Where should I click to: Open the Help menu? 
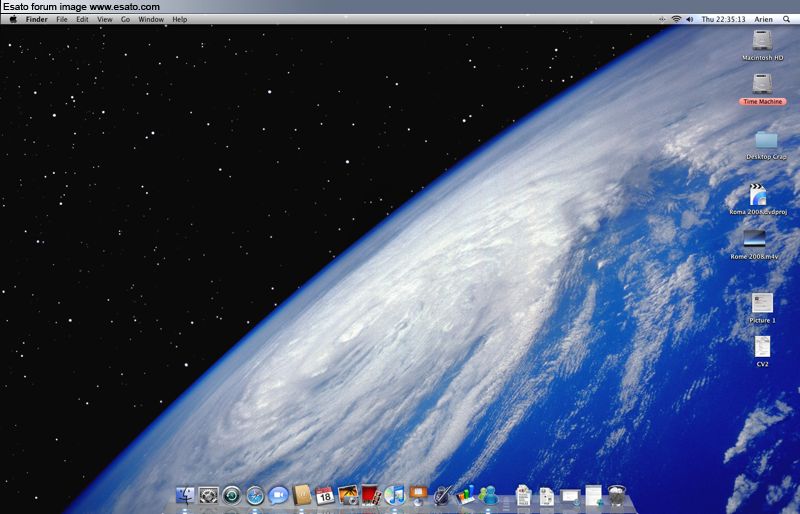click(x=180, y=19)
